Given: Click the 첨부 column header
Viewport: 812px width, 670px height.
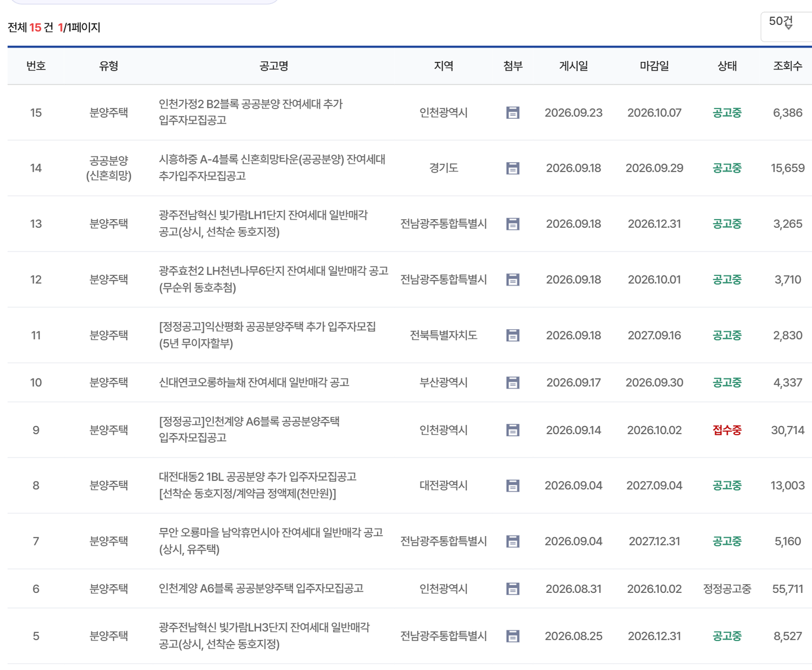Looking at the screenshot, I should tap(513, 66).
